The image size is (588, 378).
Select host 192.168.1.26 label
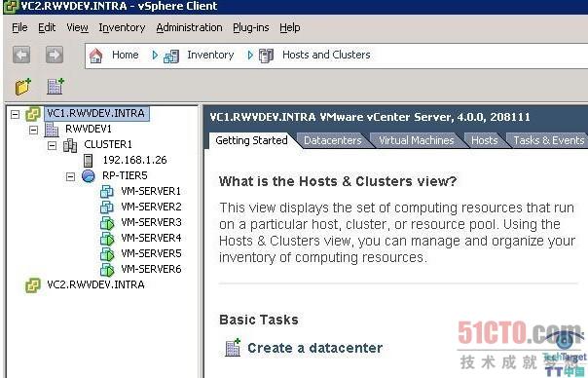(134, 161)
